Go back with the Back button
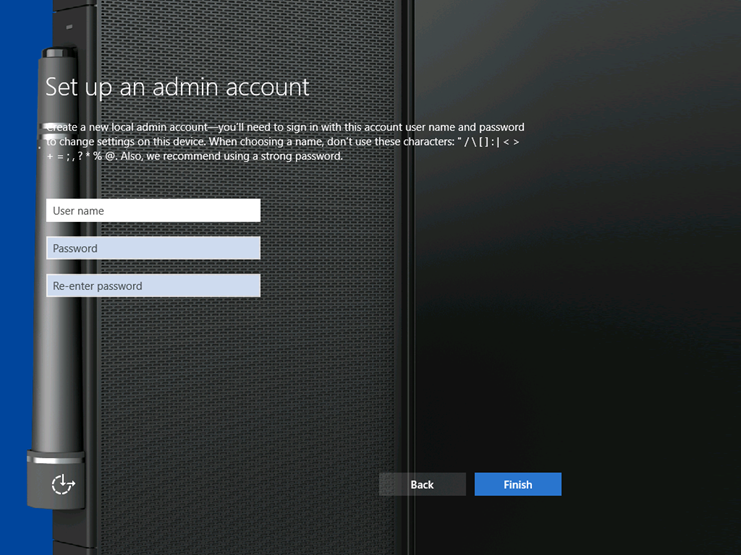Screen dimensions: 741x555 pos(422,484)
